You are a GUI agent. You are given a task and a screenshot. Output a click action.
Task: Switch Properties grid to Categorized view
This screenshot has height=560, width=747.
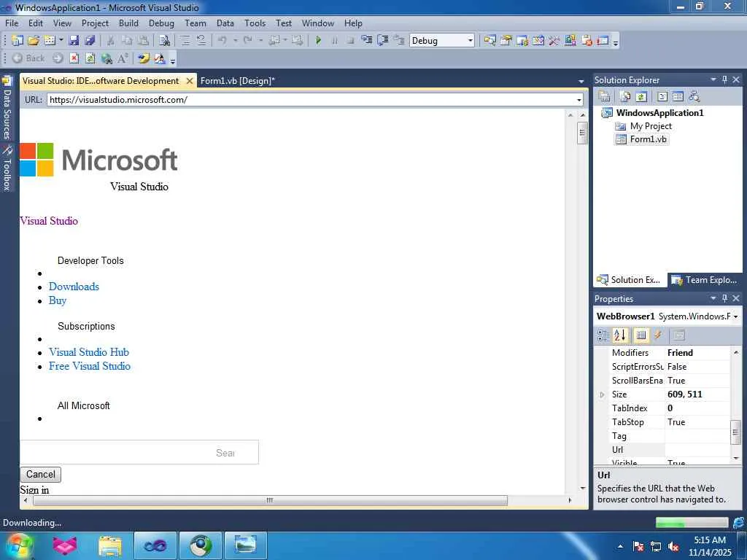coord(603,335)
